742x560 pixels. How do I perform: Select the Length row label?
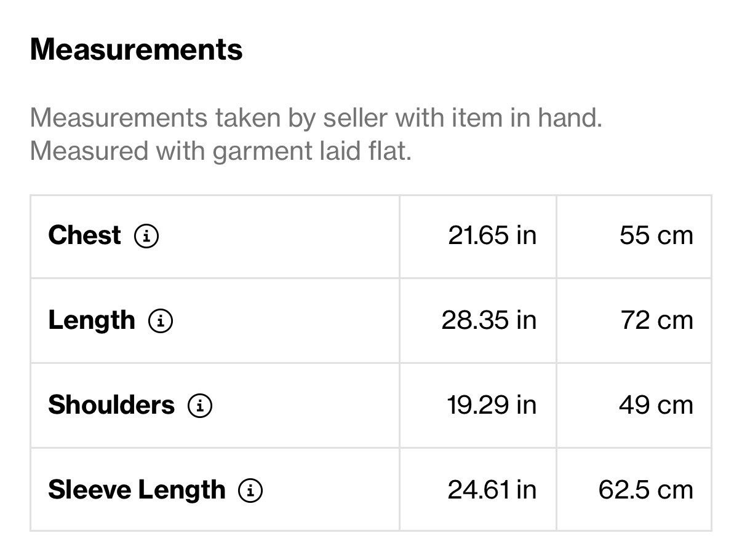click(91, 321)
